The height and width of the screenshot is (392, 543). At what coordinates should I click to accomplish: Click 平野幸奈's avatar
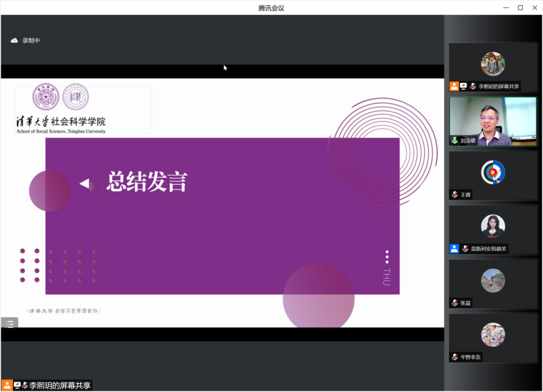point(493,335)
